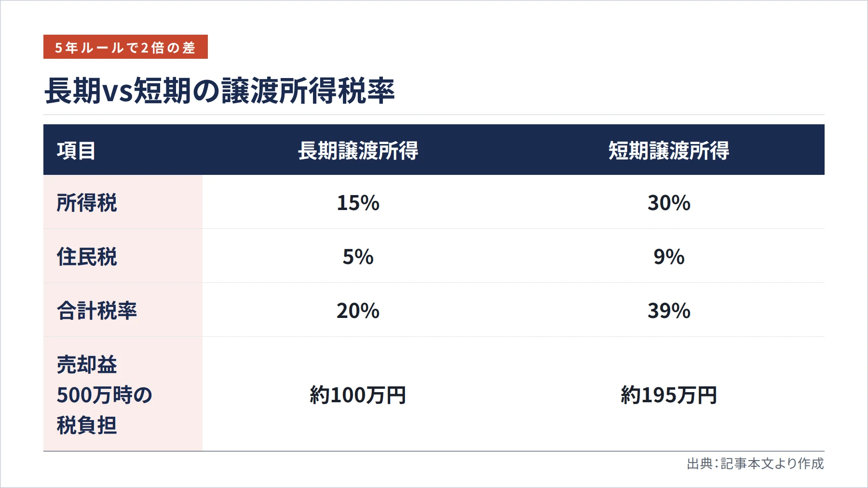868x488 pixels.
Task: Select the title 長期vs短期の譲渡所得税率
Action: (x=219, y=91)
